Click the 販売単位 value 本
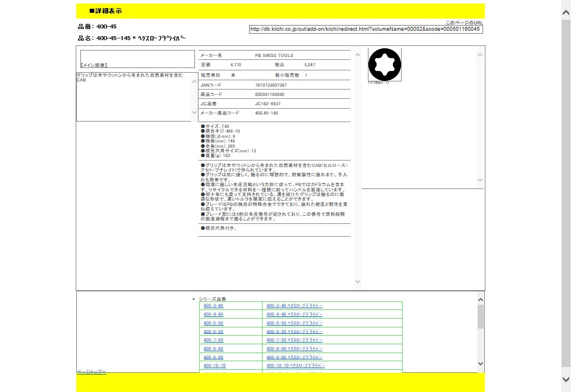The height and width of the screenshot is (392, 571). (233, 76)
